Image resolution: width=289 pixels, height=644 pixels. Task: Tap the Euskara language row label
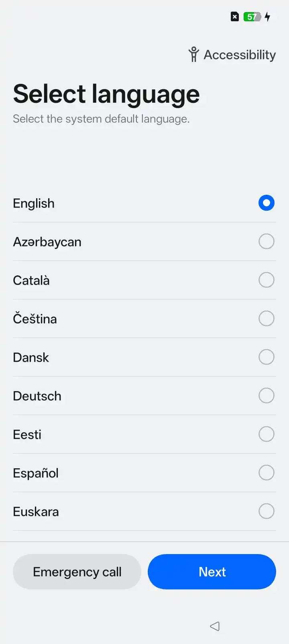pyautogui.click(x=36, y=512)
